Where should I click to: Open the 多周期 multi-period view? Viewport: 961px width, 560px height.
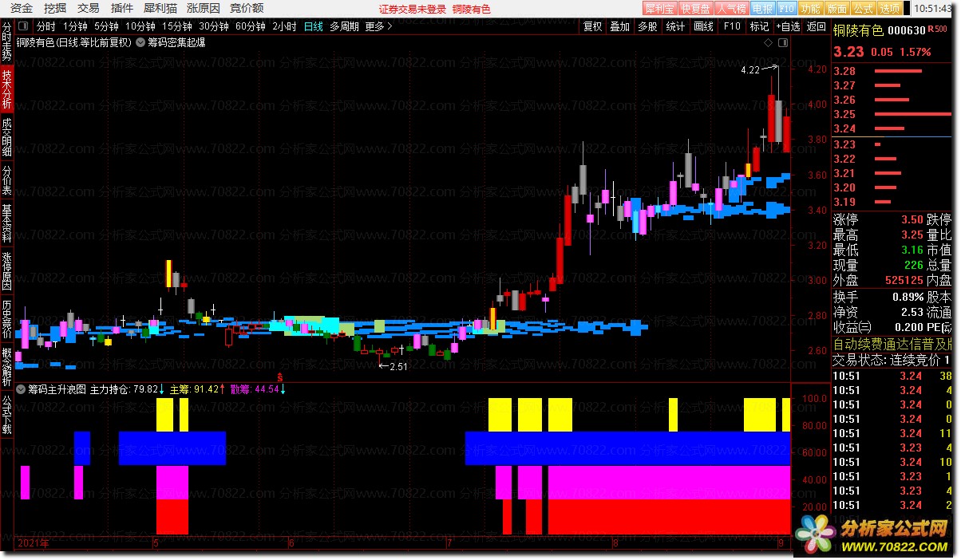tap(344, 26)
